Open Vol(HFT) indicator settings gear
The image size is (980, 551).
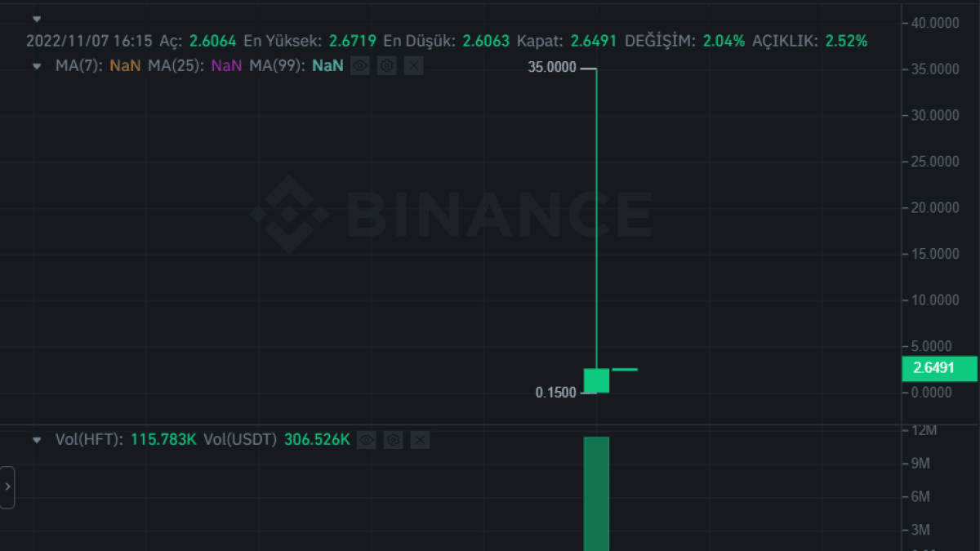(x=393, y=440)
